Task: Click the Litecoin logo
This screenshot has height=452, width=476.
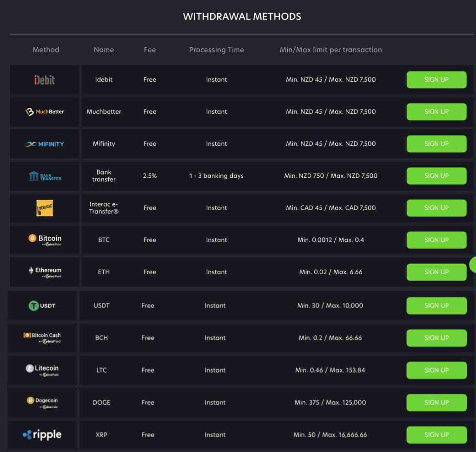Action: click(43, 368)
